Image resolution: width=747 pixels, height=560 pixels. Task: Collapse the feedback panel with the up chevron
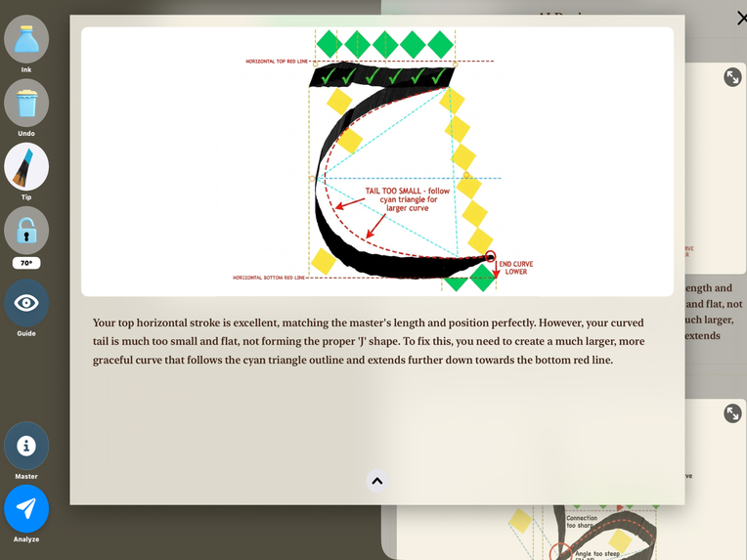tap(376, 481)
